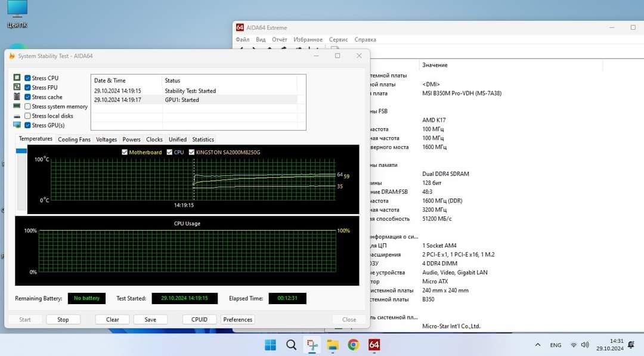Viewport: 644px width, 356px height.
Task: Open the Отчёт menu
Action: tap(280, 39)
